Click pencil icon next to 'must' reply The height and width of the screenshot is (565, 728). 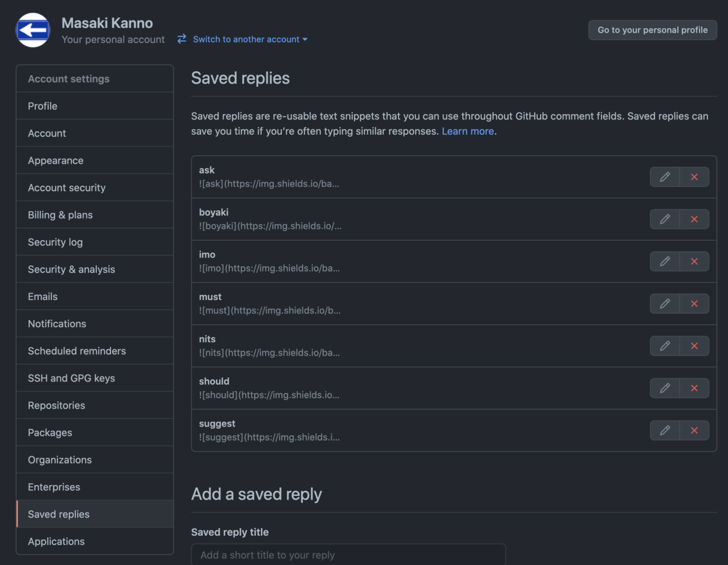point(665,303)
